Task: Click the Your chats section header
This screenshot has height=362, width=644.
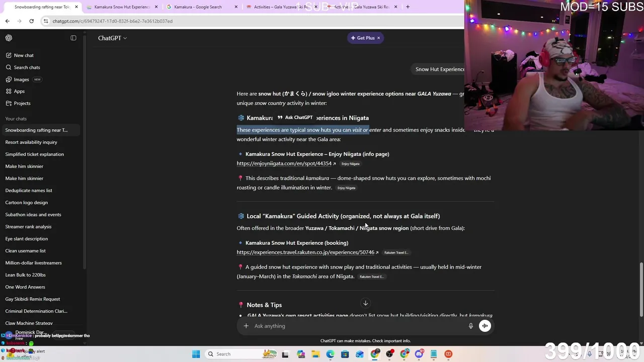Action: coord(16,119)
